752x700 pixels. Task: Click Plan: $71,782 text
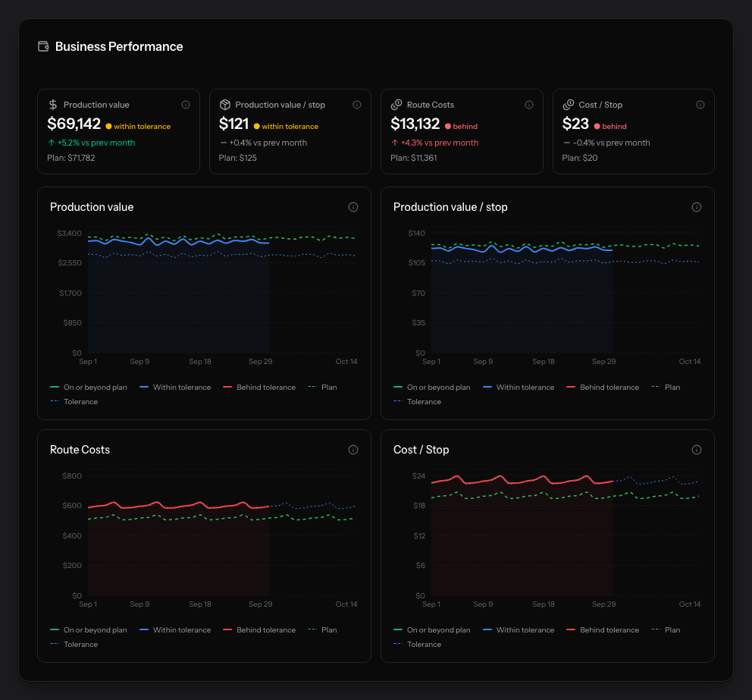71,158
